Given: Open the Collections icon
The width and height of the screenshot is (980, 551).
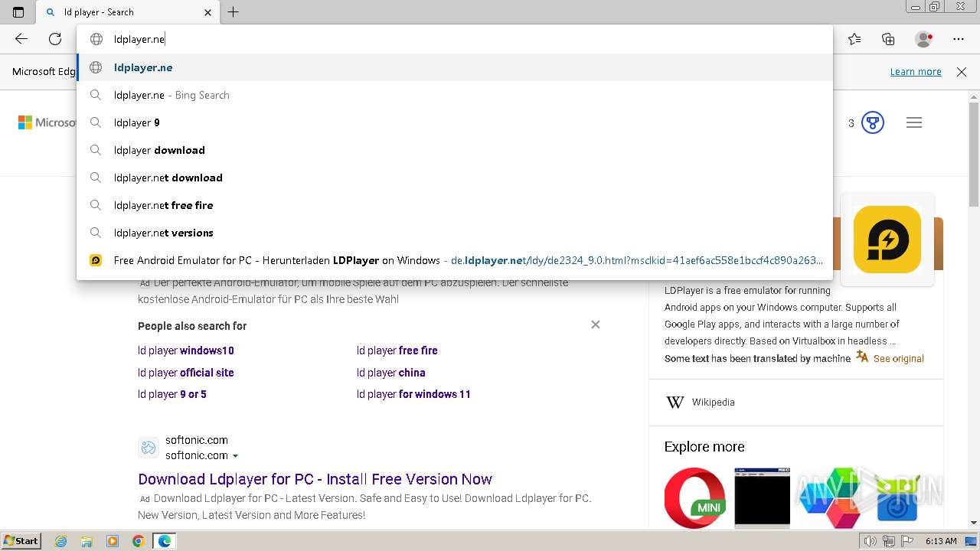Looking at the screenshot, I should 888,39.
